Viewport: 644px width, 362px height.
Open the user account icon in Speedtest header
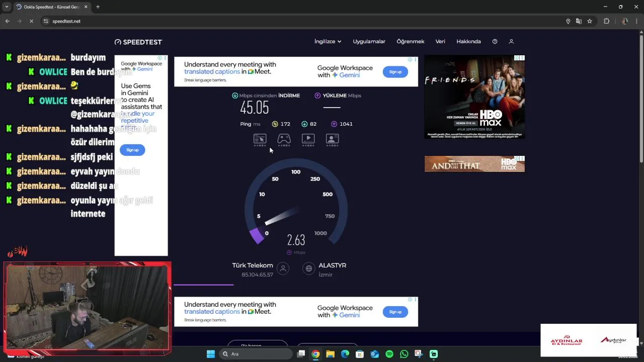click(x=511, y=42)
